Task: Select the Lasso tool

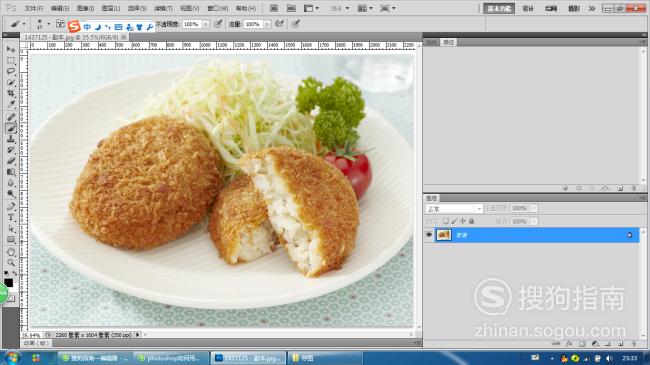Action: [x=11, y=71]
